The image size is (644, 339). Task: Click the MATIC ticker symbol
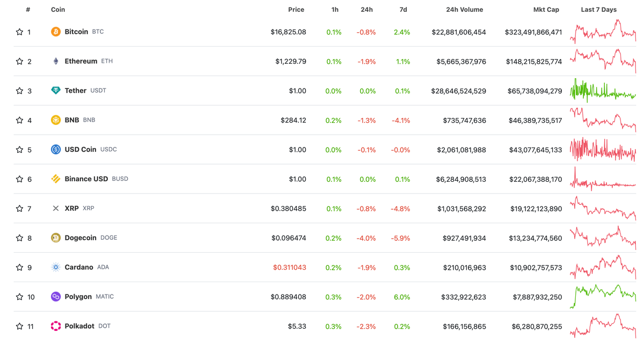(105, 297)
